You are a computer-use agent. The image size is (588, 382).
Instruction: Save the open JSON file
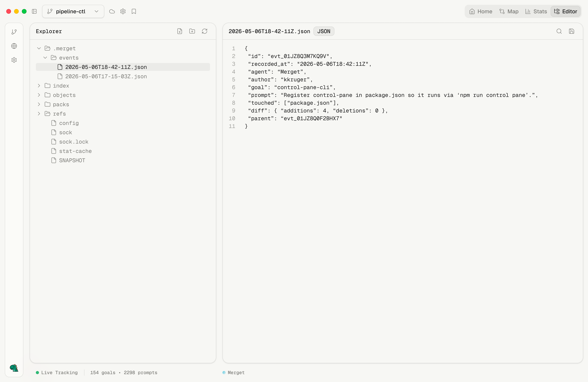coord(571,31)
